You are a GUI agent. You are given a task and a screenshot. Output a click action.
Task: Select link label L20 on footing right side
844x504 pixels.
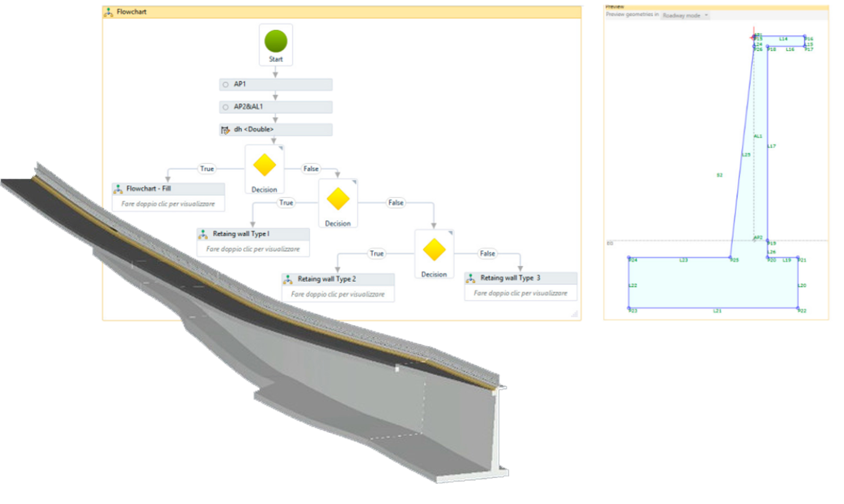802,286
